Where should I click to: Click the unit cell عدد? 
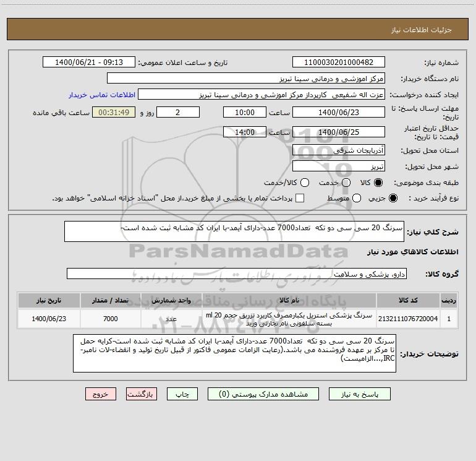171,319
